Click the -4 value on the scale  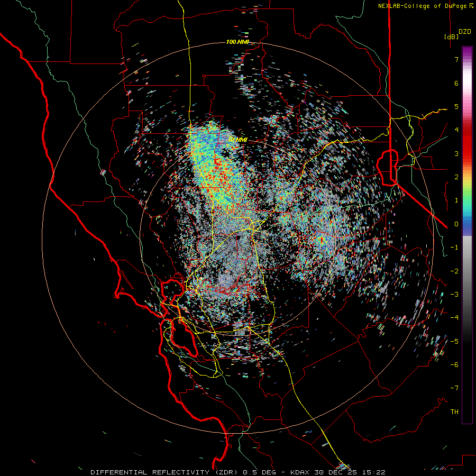click(454, 318)
